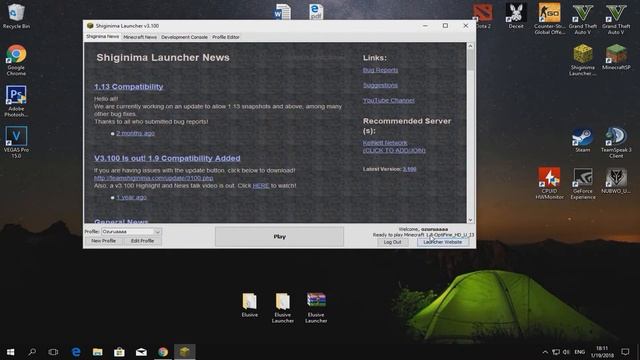Switch to the Shiginima News tab
640x360 pixels.
tap(102, 37)
